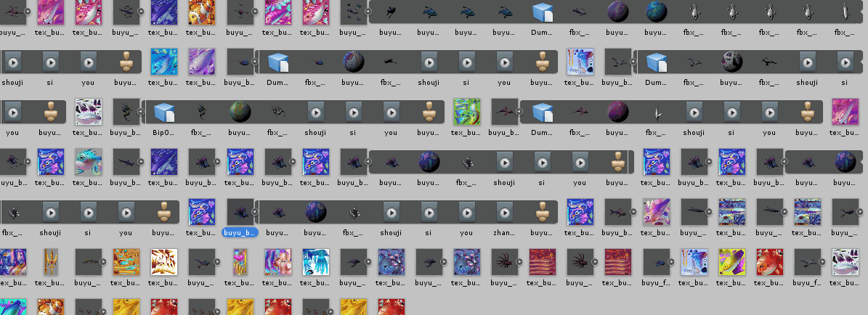Select the teal sea creature texture thumbnail
Screen dimensions: 868x315
(89, 162)
